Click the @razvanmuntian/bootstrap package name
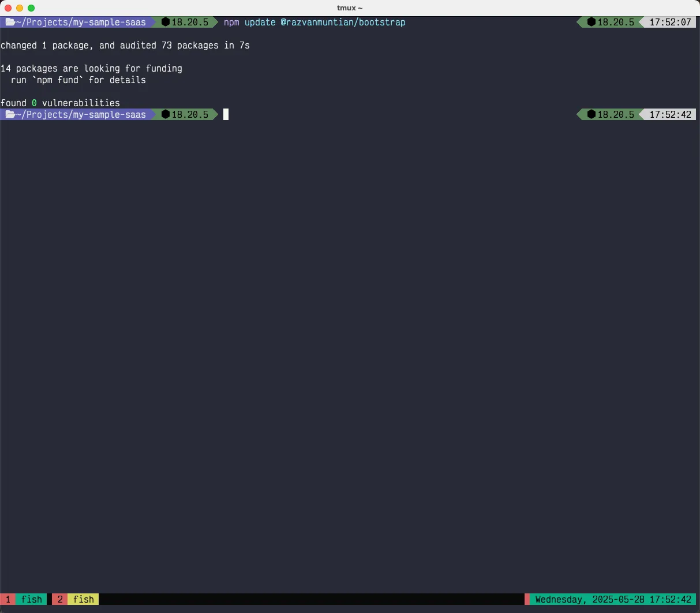The image size is (700, 613). [343, 23]
